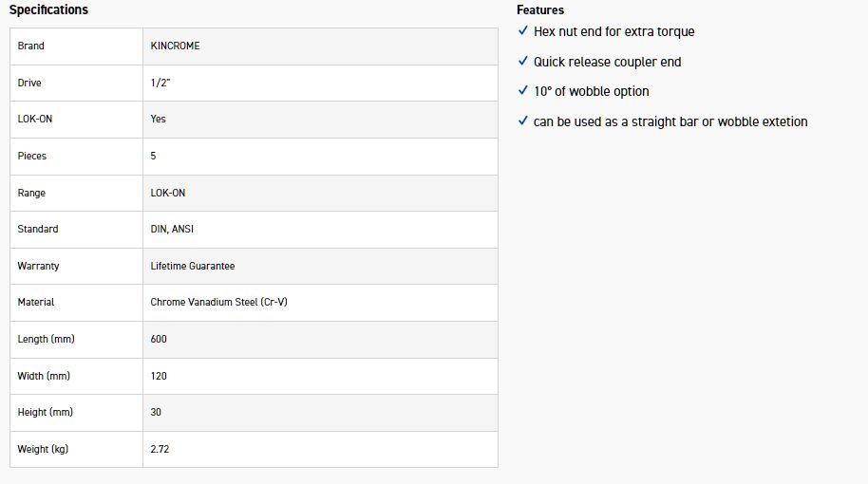868x484 pixels.
Task: Click the checkmark beside straight bar or wobble feature
Action: [x=523, y=121]
